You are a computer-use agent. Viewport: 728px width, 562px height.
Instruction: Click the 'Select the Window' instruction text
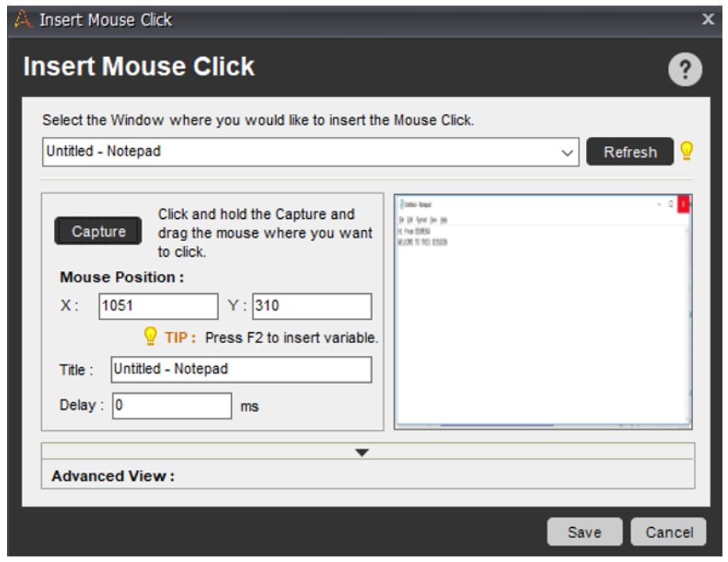click(x=258, y=120)
